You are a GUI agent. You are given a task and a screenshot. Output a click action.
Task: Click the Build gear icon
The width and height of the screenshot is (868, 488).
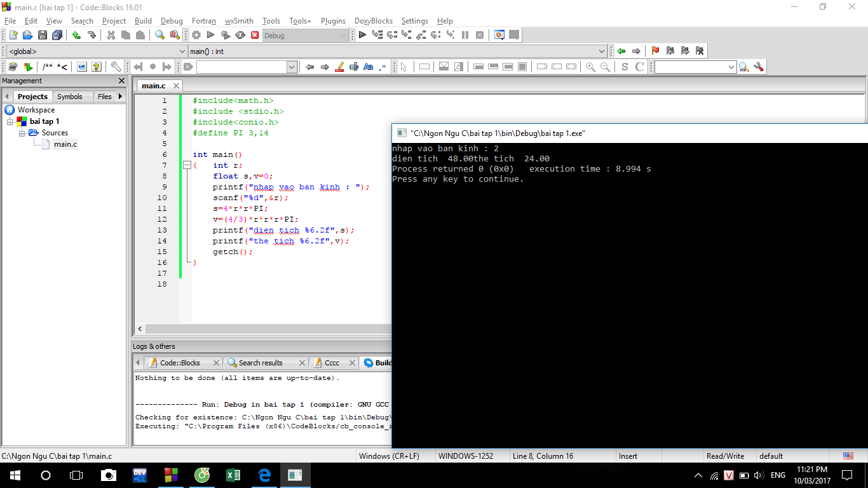tap(196, 36)
